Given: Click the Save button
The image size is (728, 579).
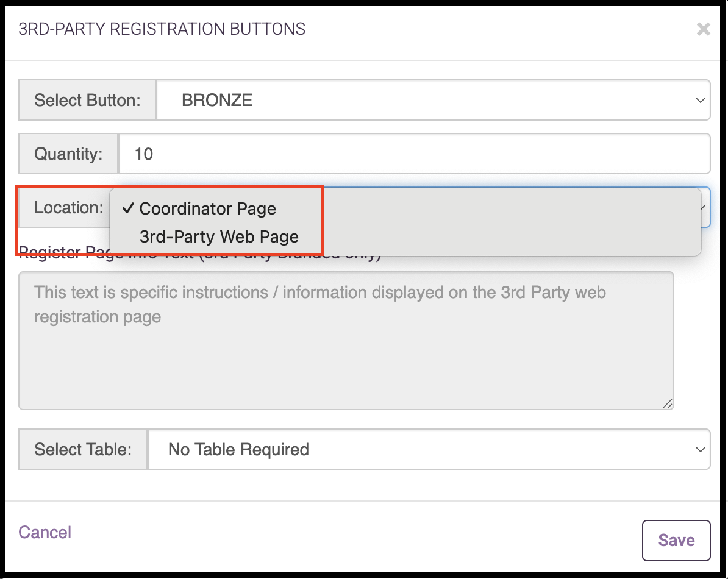Looking at the screenshot, I should pos(676,541).
